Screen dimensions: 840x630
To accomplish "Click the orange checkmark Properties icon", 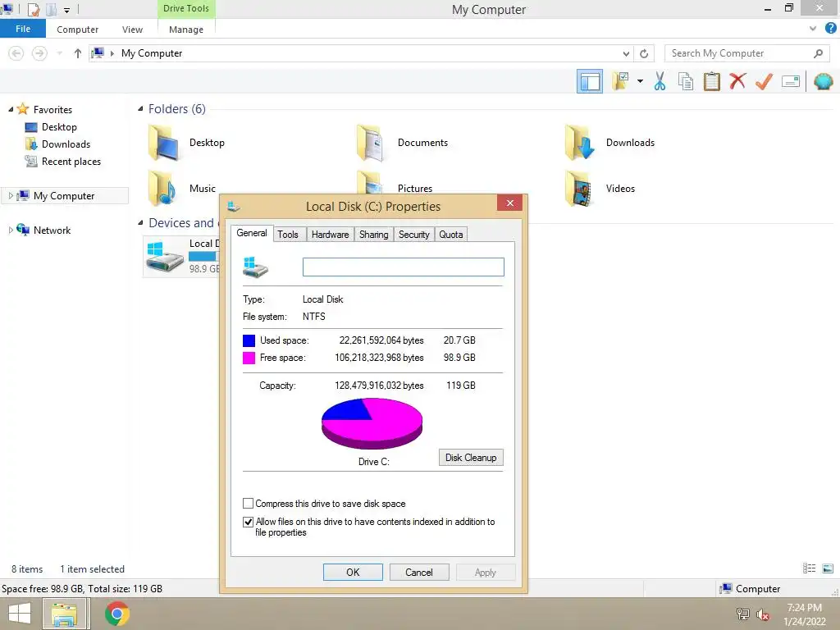I will [764, 81].
